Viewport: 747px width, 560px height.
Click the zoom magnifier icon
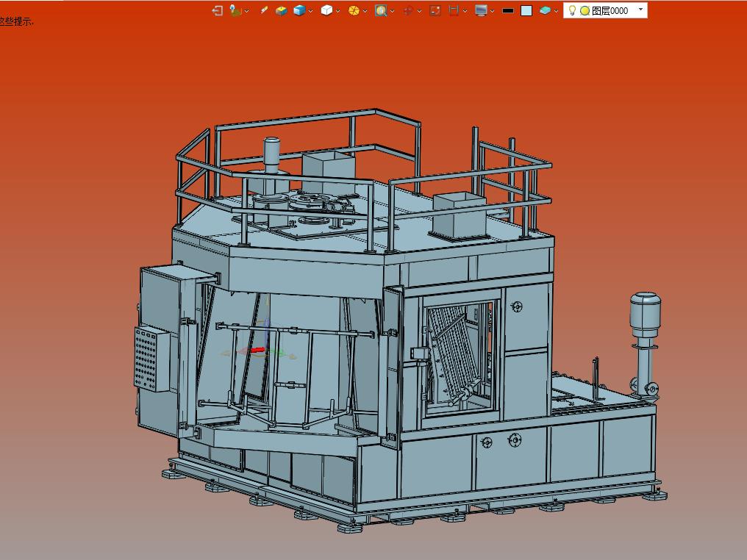[381, 10]
